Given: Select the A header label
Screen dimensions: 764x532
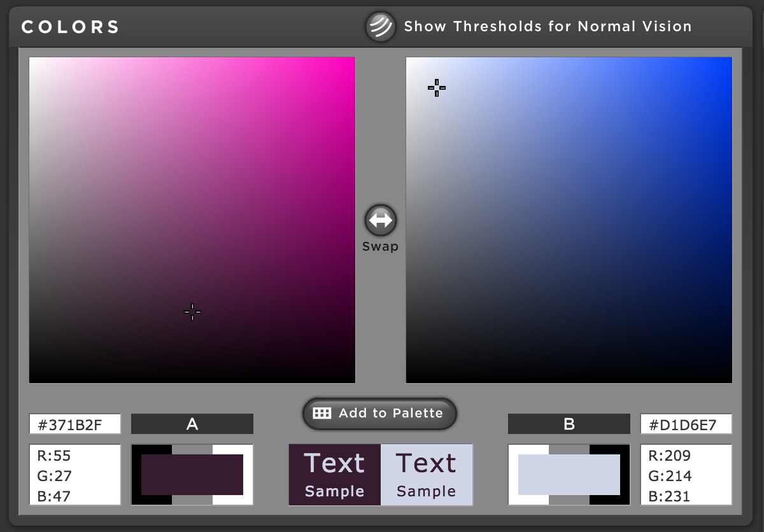Looking at the screenshot, I should click(x=192, y=424).
